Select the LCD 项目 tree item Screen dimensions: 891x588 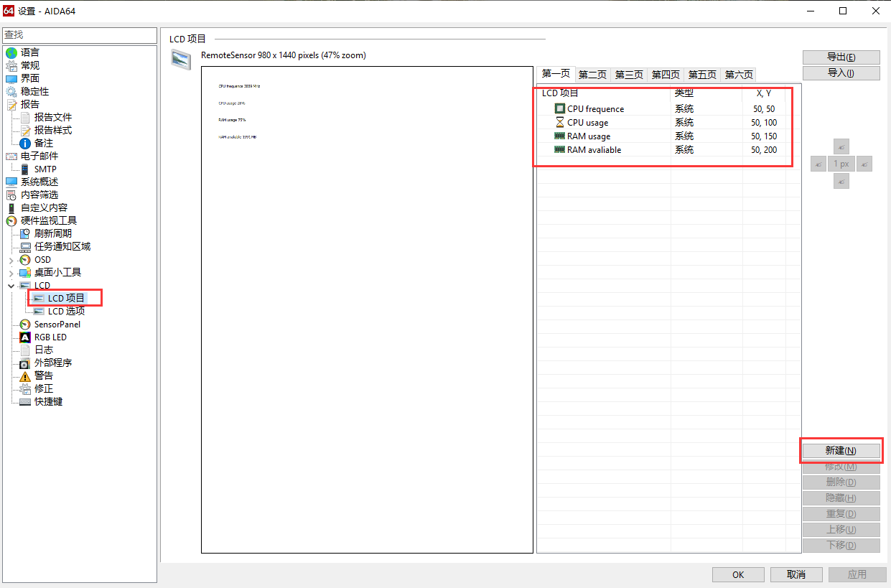(x=67, y=298)
